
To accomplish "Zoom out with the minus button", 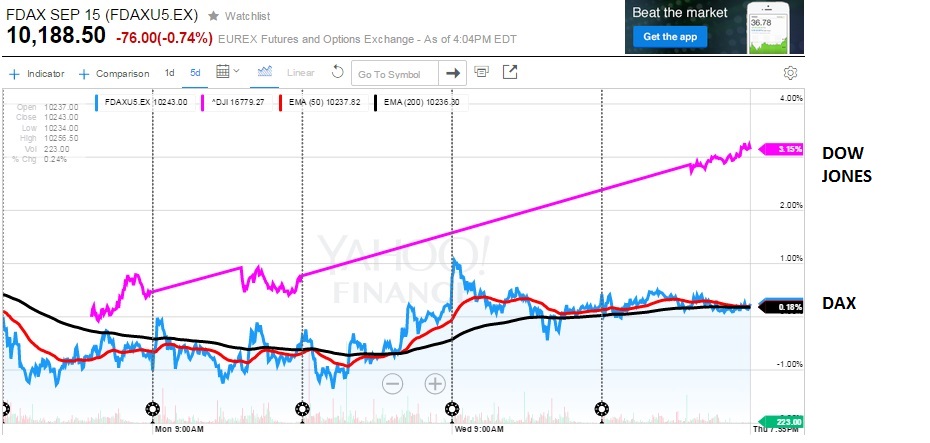I will pos(392,383).
